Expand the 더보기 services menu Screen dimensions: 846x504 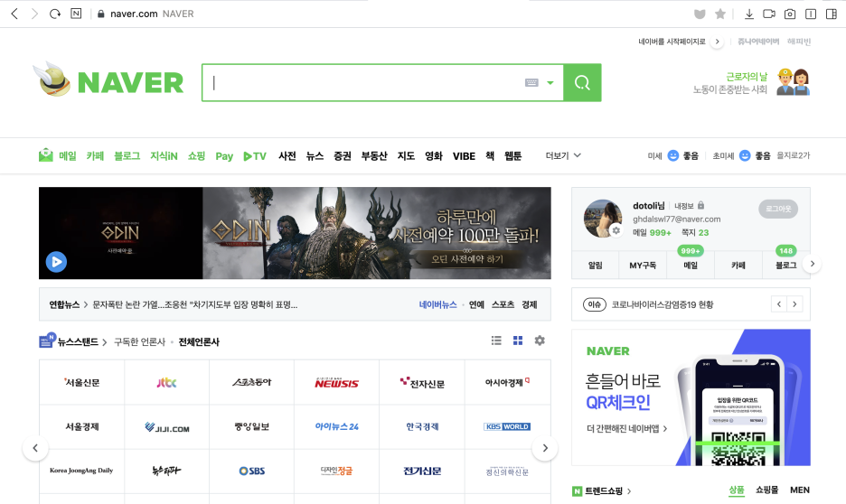tap(563, 155)
